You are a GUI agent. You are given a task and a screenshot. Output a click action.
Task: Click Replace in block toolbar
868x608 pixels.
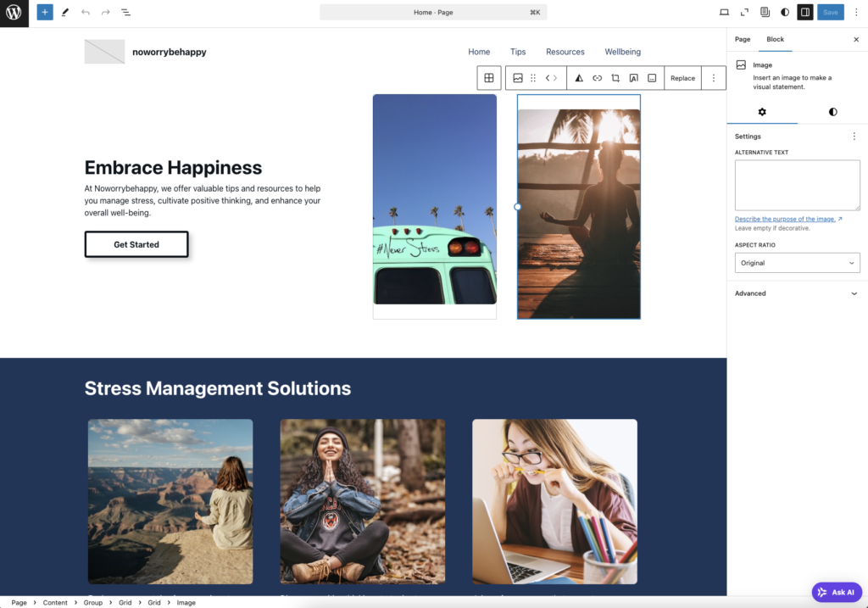[682, 78]
